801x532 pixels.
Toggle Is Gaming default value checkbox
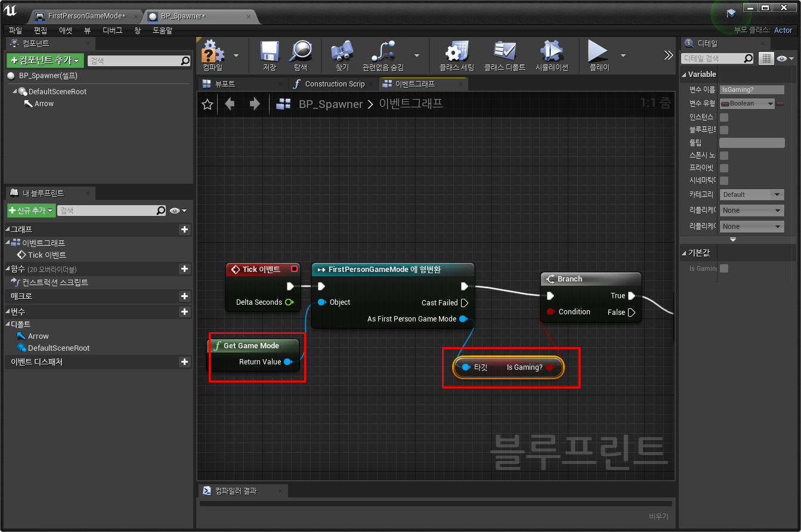click(724, 268)
